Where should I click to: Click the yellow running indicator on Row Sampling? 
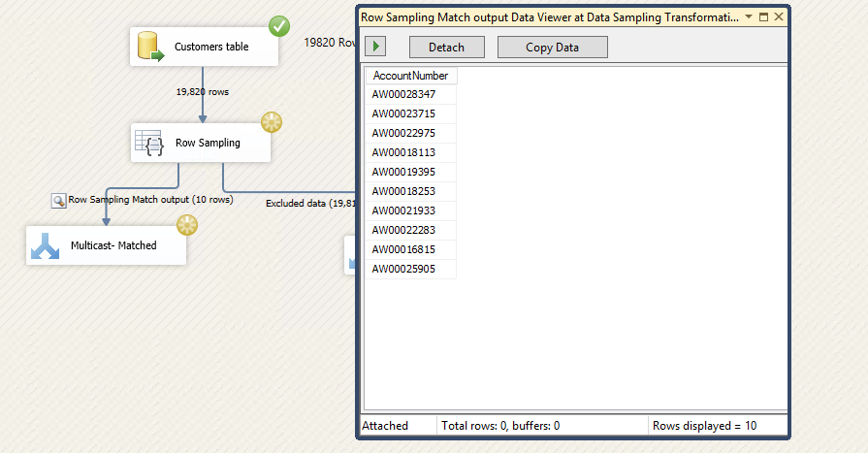[272, 122]
